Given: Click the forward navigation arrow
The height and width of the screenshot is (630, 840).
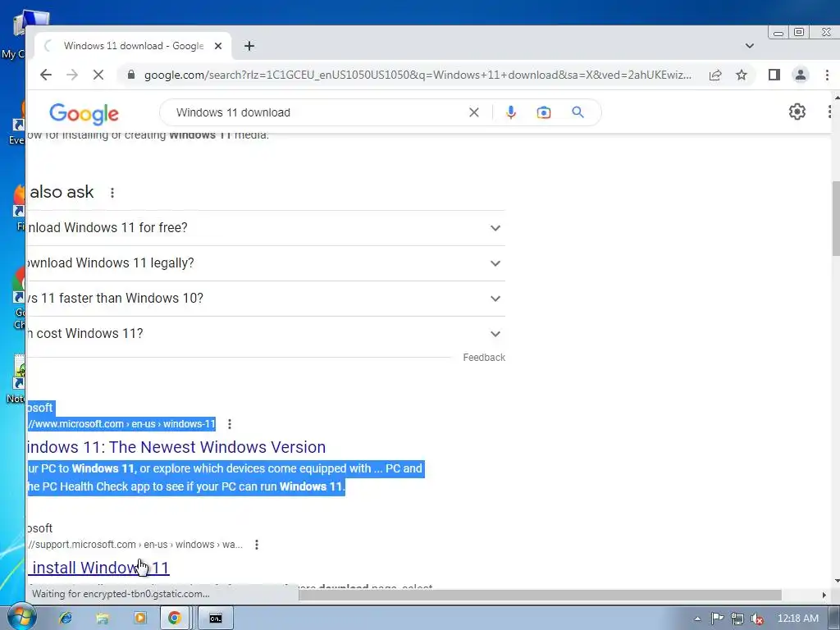Looking at the screenshot, I should [72, 75].
